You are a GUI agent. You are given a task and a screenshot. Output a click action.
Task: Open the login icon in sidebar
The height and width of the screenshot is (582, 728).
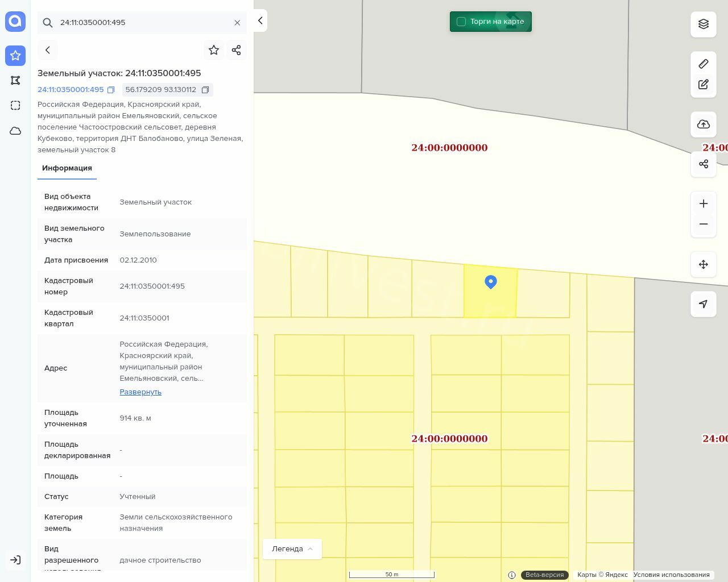pos(15,560)
